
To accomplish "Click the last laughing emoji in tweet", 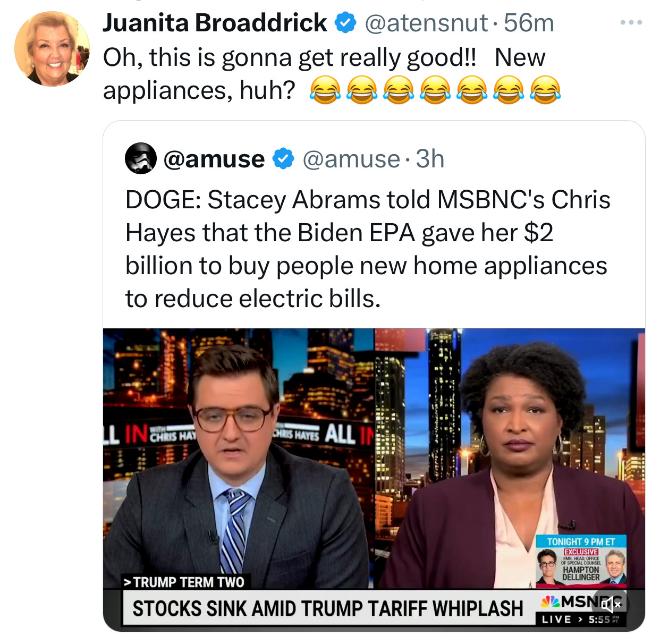I will click(x=545, y=90).
